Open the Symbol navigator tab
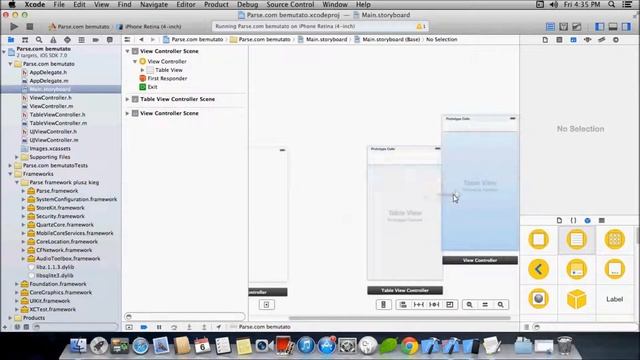 [25, 40]
